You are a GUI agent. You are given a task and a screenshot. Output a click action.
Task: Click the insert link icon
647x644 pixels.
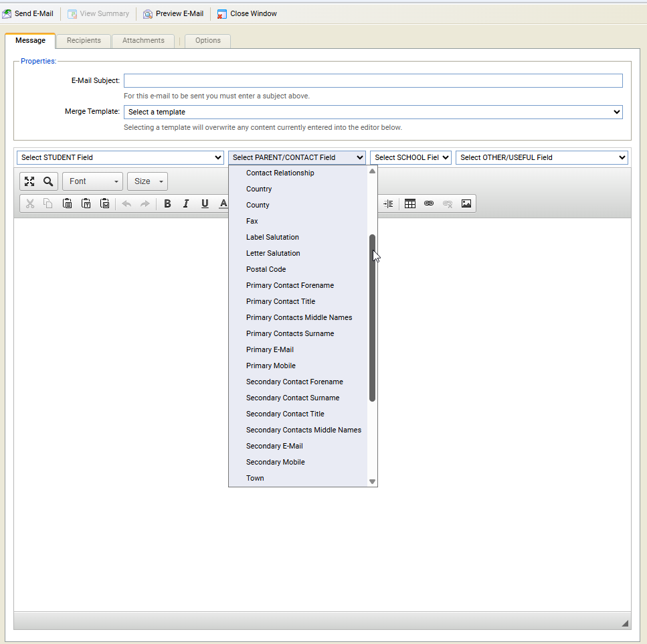point(429,204)
